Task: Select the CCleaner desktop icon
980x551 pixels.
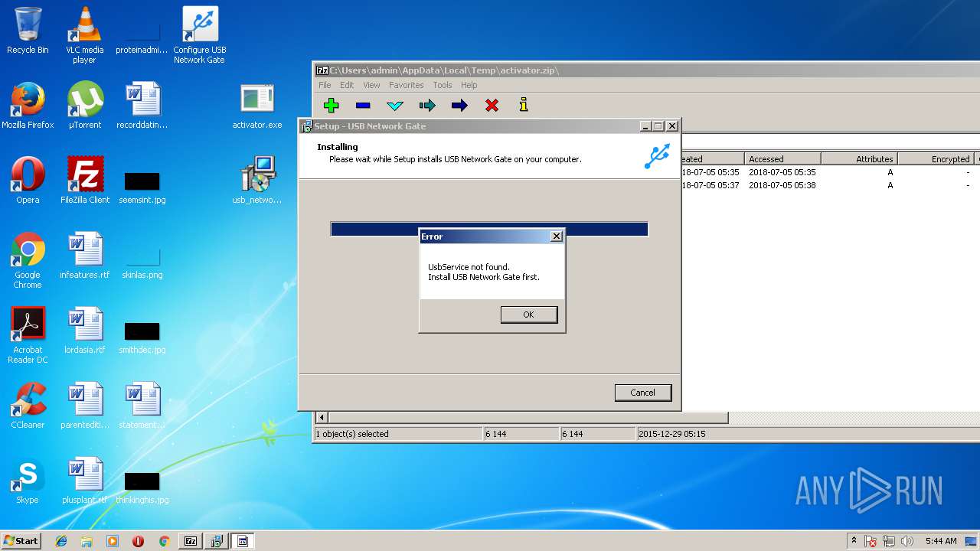Action: point(28,406)
